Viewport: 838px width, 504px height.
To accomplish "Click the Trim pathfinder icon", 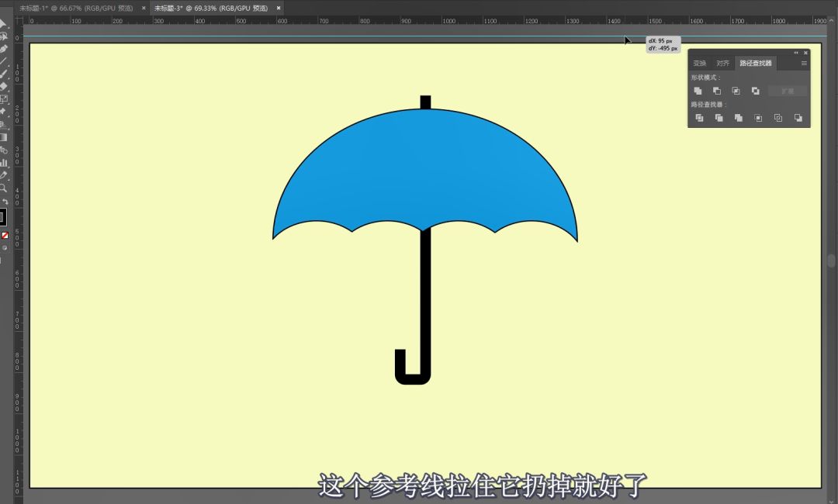I will pyautogui.click(x=719, y=118).
